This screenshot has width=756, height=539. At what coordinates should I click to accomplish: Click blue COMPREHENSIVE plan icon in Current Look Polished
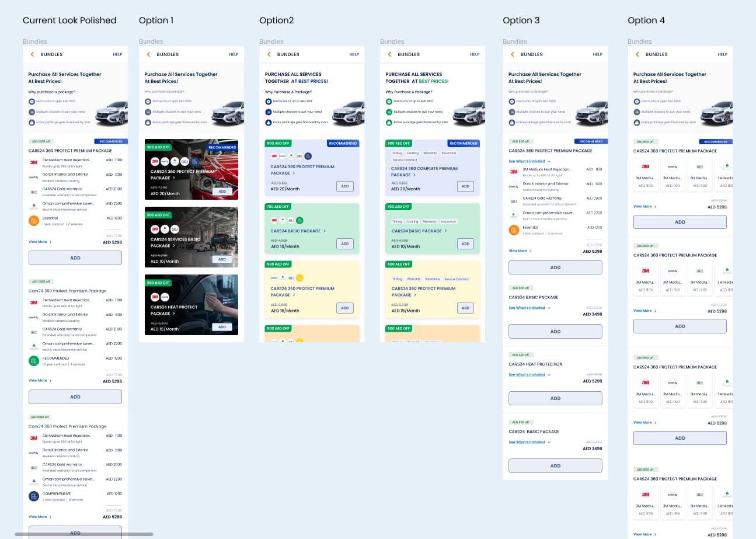pyautogui.click(x=34, y=496)
